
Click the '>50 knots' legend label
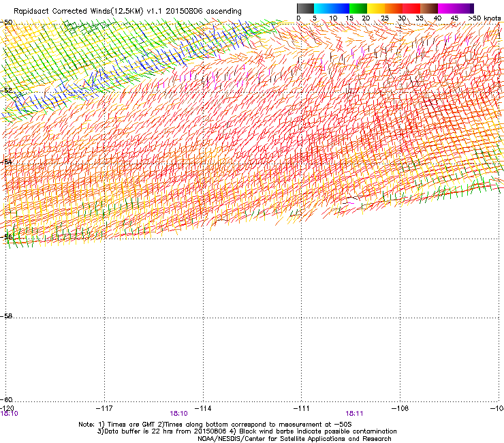click(x=484, y=18)
